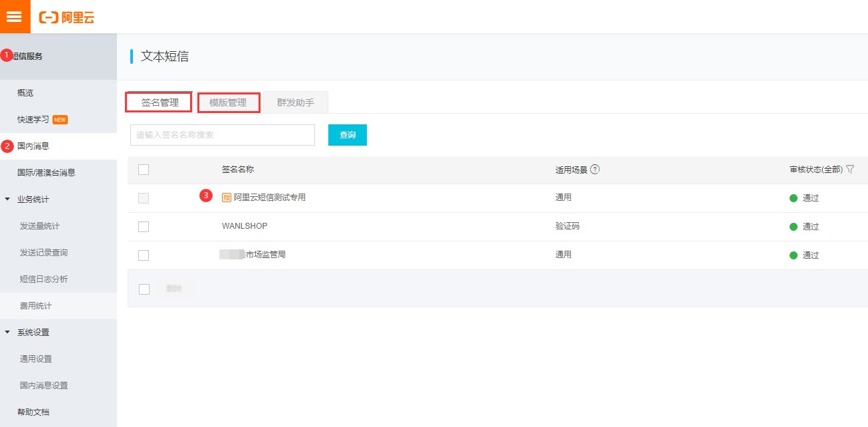Screen dimensions: 868x427
Task: Click the 阿里云短信测试专用 signature name
Action: 270,198
